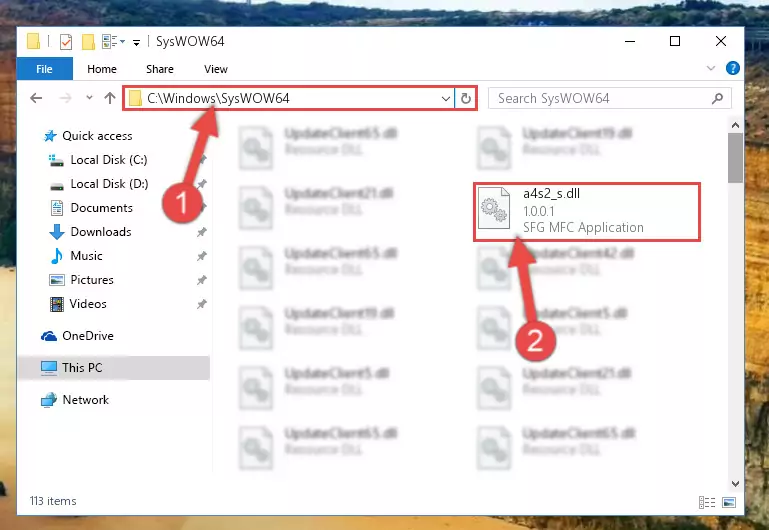Click the 113 items status text

pos(53,501)
